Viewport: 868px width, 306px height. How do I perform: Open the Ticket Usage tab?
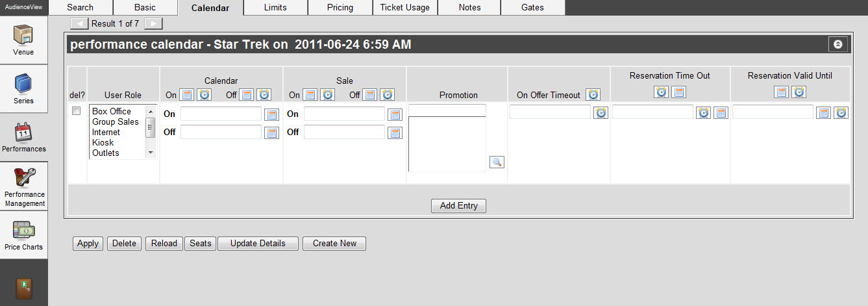(x=405, y=7)
